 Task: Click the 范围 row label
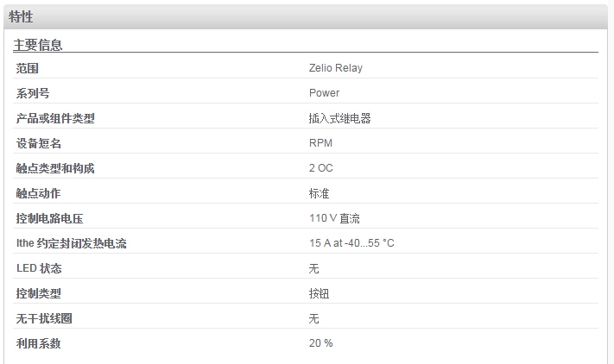point(27,68)
